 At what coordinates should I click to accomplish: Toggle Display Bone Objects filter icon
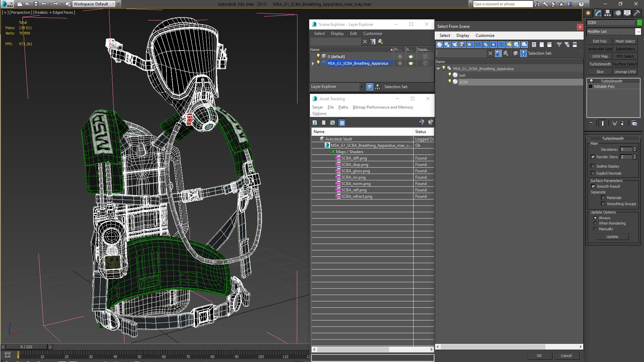501,45
